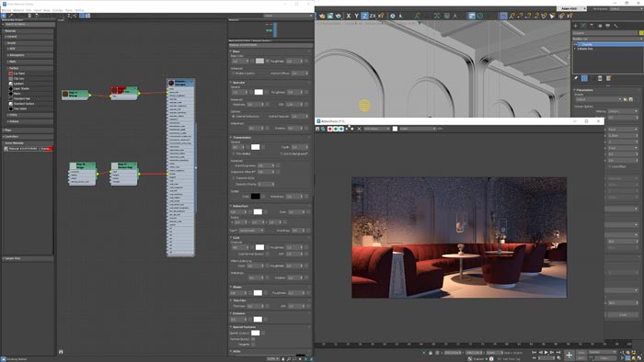Remove modifier from stack trash icon

click(x=600, y=78)
